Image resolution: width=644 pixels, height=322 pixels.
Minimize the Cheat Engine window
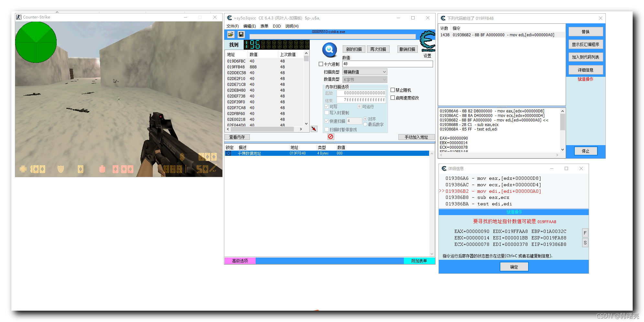(x=398, y=18)
